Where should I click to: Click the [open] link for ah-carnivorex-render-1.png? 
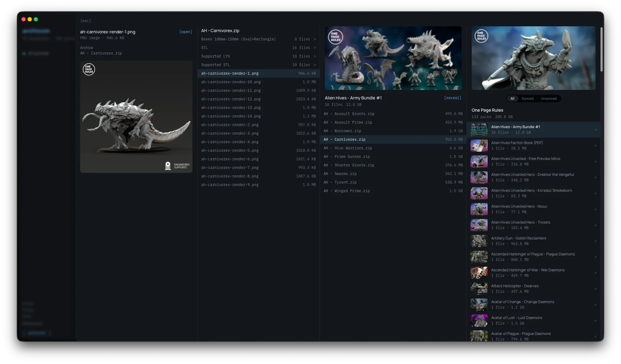tap(186, 32)
